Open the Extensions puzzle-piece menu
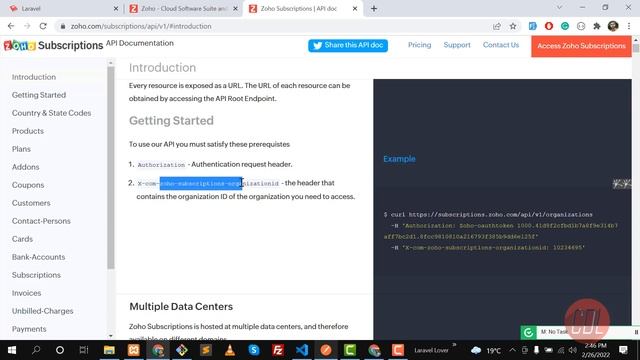Viewport: 640px width, 360px height. (597, 26)
